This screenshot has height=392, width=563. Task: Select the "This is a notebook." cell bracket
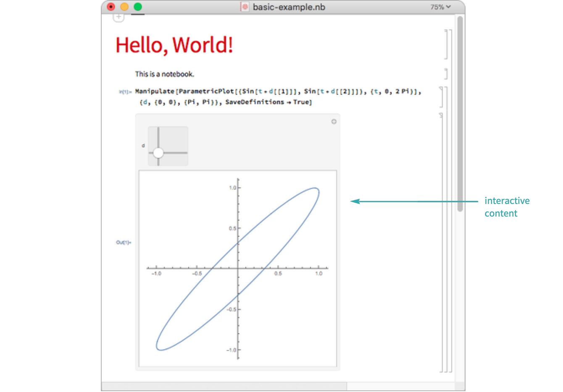(446, 74)
